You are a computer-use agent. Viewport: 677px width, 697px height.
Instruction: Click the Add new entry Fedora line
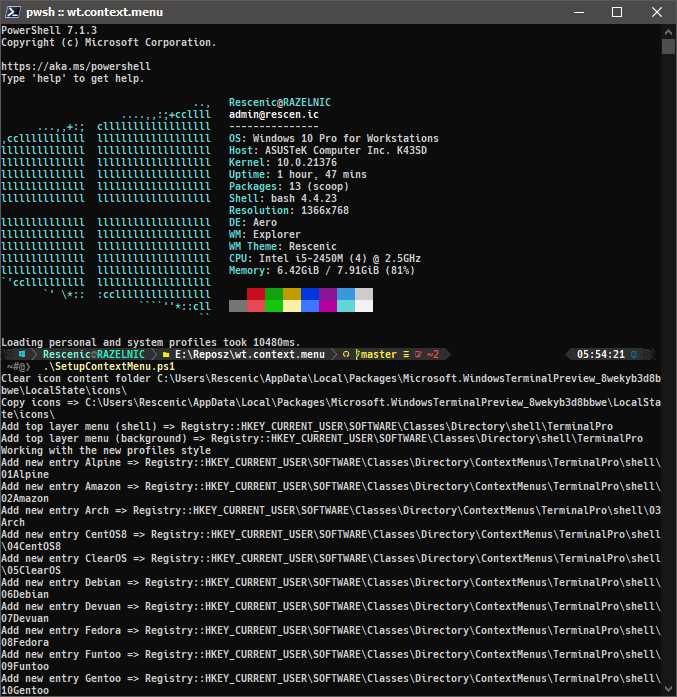point(331,637)
